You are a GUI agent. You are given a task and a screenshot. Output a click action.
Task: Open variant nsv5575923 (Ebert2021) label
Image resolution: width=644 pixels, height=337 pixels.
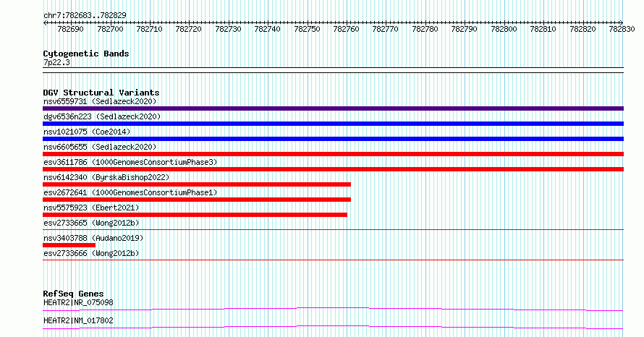click(91, 208)
